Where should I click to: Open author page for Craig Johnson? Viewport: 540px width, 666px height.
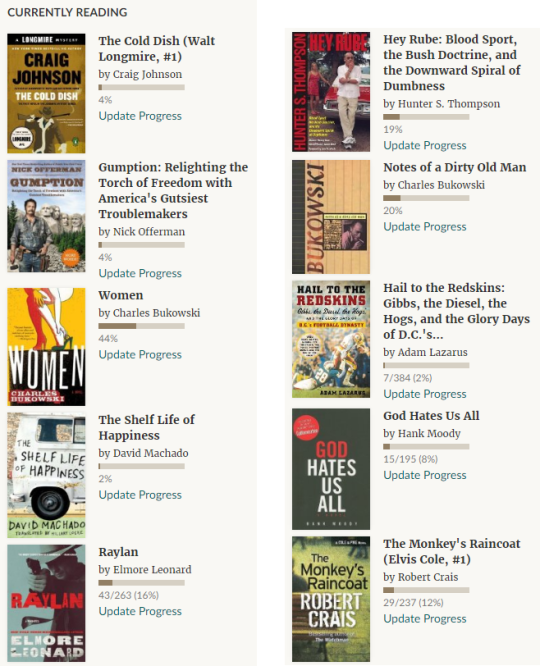[x=147, y=74]
